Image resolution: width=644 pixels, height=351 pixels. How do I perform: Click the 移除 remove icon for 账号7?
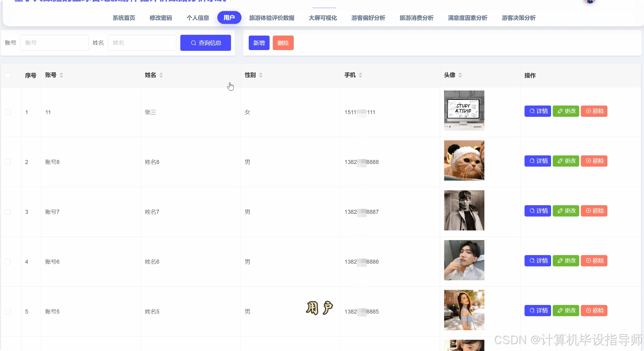(x=588, y=211)
